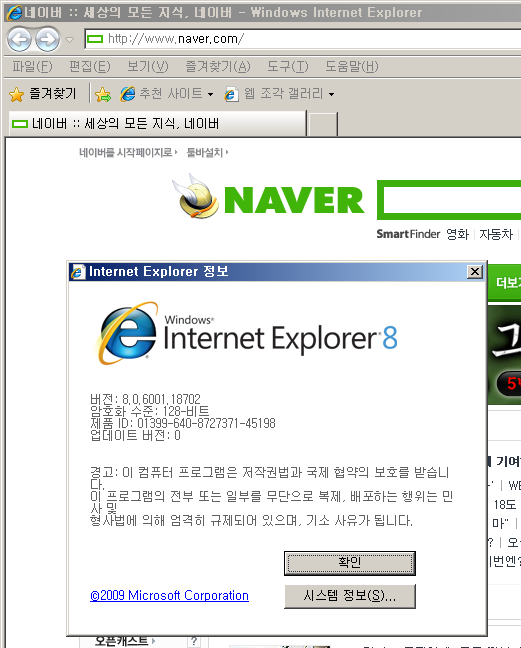Open the ©2009 Microsoft Corporation link
The height and width of the screenshot is (648, 521).
point(169,596)
